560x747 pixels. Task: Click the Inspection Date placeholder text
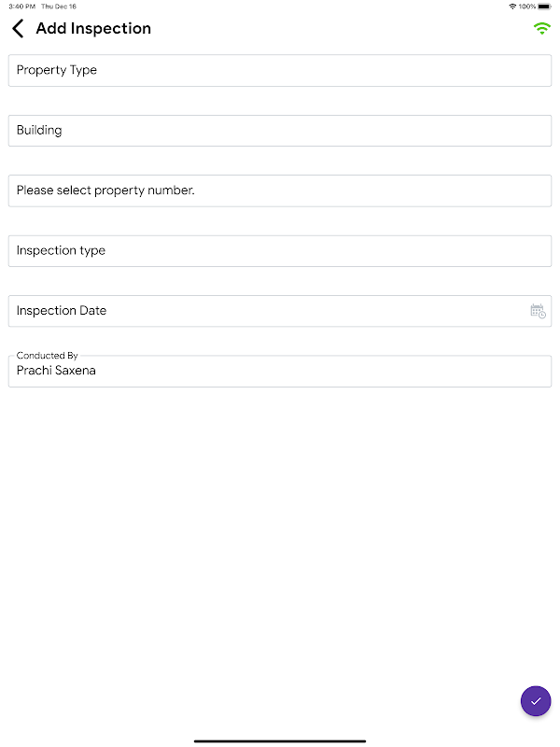(x=62, y=311)
